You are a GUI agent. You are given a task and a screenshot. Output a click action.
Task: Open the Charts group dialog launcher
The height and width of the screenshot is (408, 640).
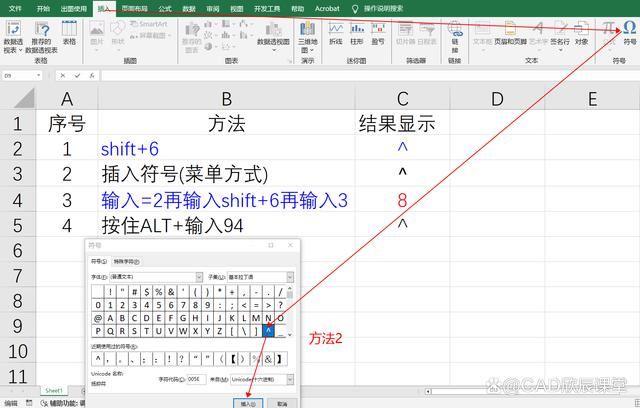pos(291,61)
